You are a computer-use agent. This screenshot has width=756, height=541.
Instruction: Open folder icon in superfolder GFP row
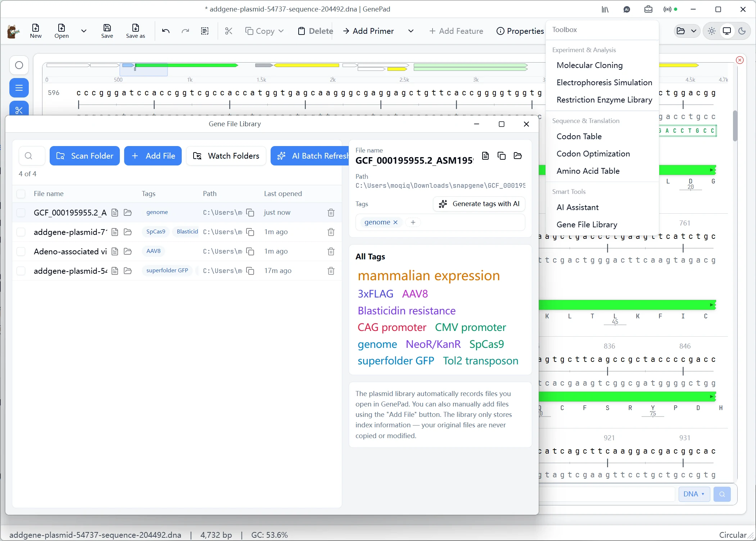pos(127,271)
